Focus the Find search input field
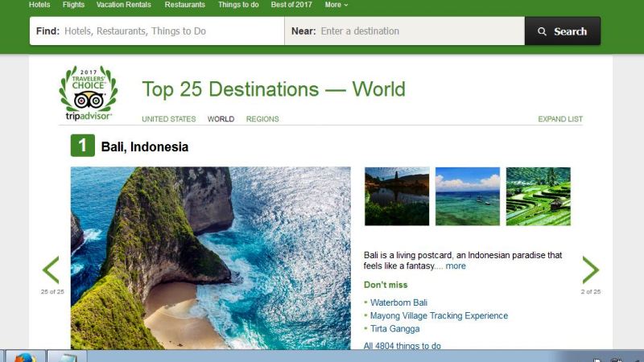The width and height of the screenshot is (644, 362). (x=157, y=31)
